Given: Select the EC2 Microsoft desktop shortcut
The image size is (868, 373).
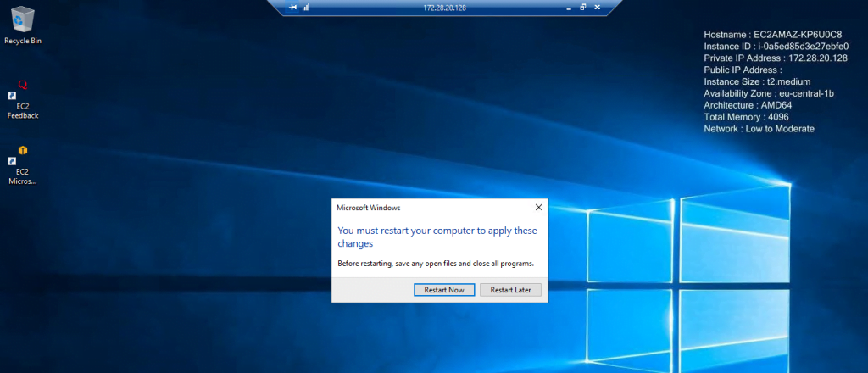Looking at the screenshot, I should click(23, 165).
